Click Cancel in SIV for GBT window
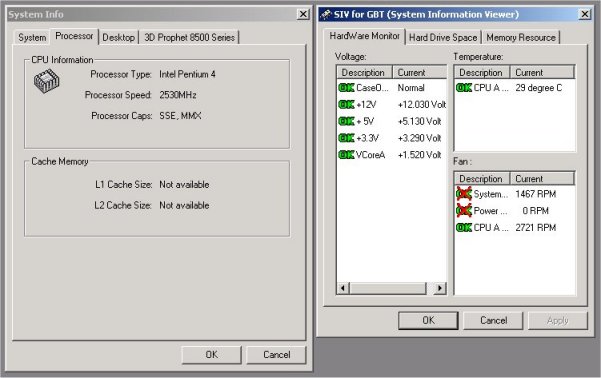Screen dimensions: 601x378 coord(493,320)
